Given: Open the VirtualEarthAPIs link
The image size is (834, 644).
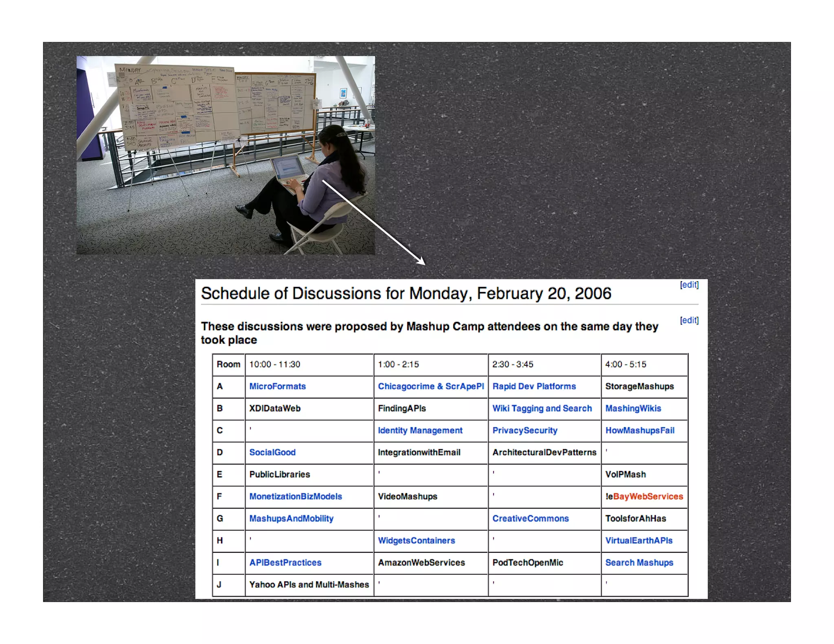Looking at the screenshot, I should pos(639,540).
